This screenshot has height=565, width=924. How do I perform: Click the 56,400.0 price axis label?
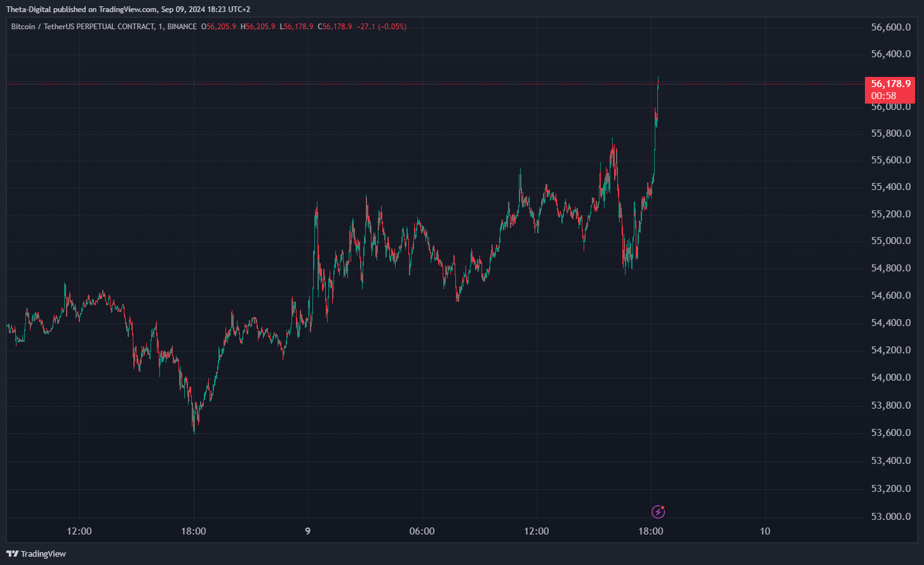click(892, 54)
